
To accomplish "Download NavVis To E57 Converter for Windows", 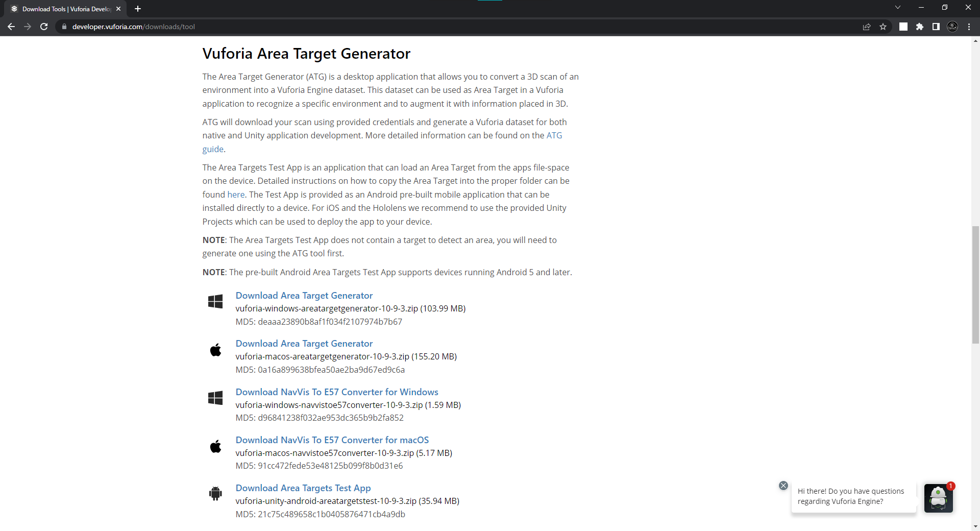I will 336,392.
